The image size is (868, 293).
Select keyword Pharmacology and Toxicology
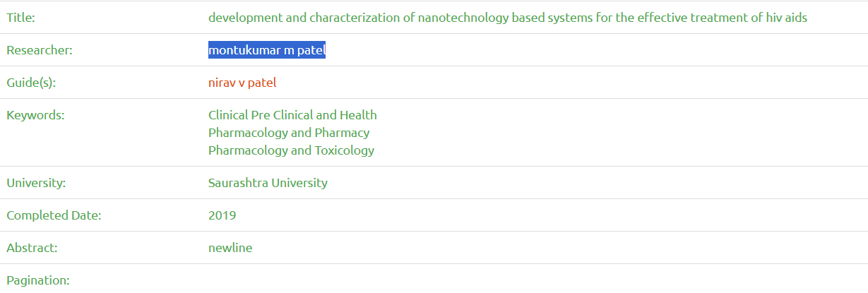(x=291, y=150)
